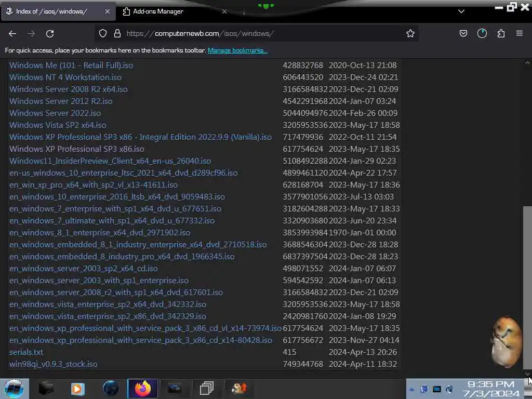Click the hamster desktop overlay
Image resolution: width=532 pixels, height=399 pixels.
tap(507, 342)
